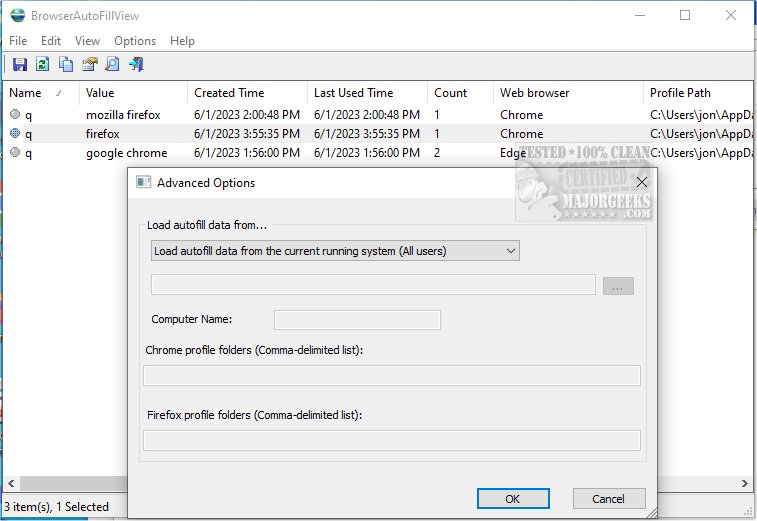
Task: Click the browse '...' button
Action: [618, 286]
